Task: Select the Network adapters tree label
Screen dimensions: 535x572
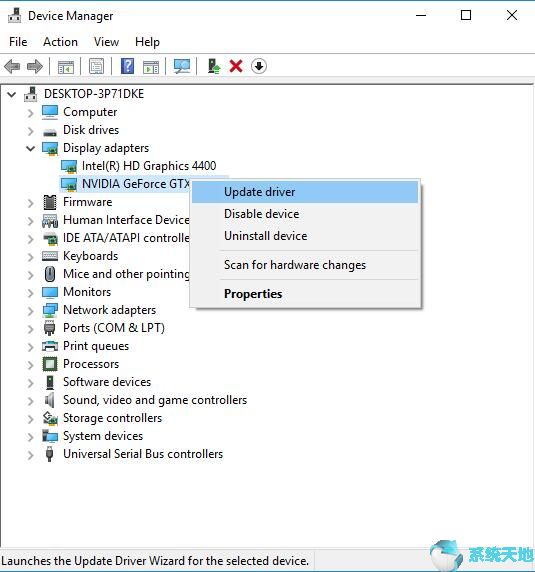Action: pyautogui.click(x=109, y=310)
